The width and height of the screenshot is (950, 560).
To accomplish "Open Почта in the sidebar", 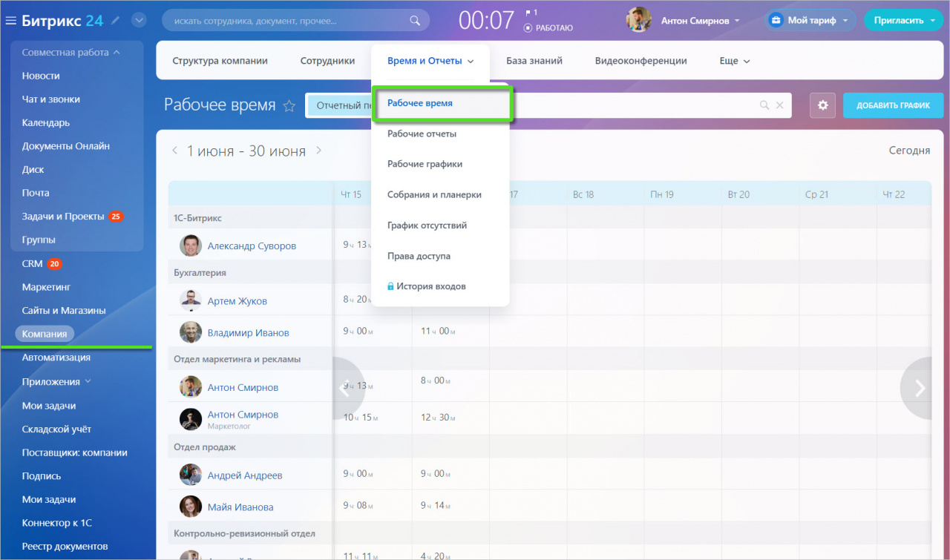I will click(x=36, y=193).
